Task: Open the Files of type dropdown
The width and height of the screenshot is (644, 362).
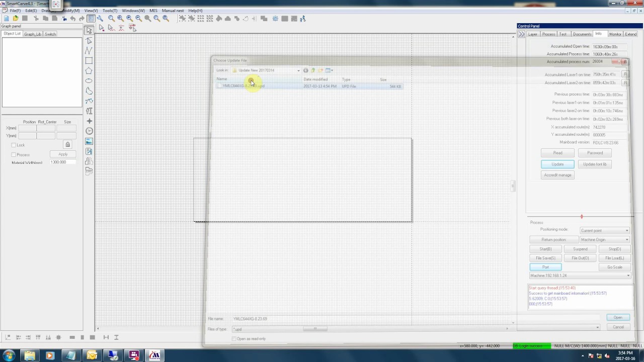Action: pos(416,329)
